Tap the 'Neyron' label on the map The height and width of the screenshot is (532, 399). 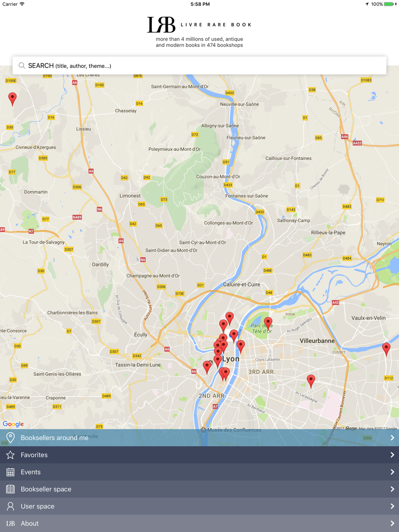point(384,244)
